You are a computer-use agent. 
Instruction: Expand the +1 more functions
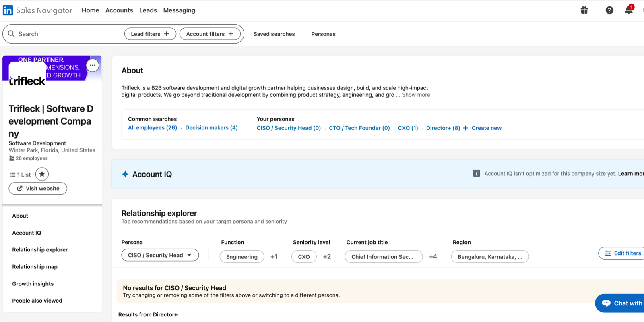click(x=274, y=256)
